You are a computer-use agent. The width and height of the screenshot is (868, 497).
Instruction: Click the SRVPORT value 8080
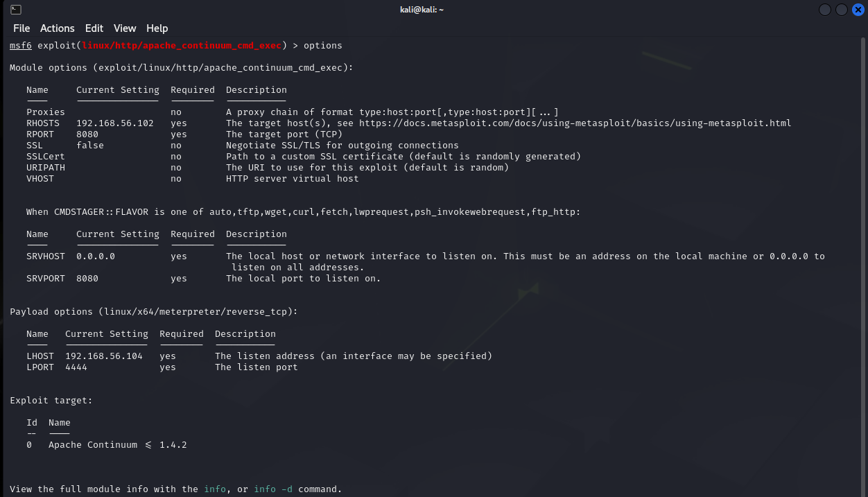tap(87, 279)
